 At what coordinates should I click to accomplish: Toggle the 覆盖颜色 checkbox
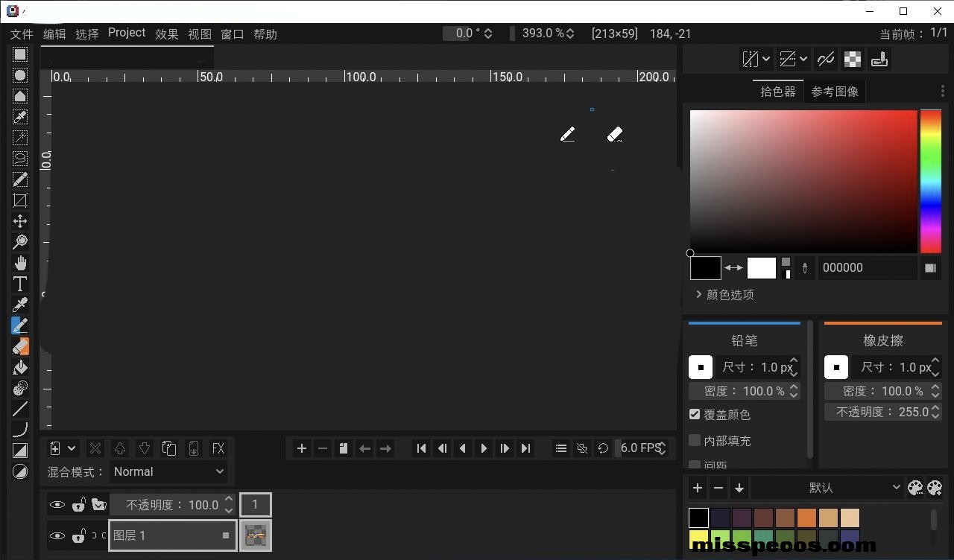click(695, 414)
